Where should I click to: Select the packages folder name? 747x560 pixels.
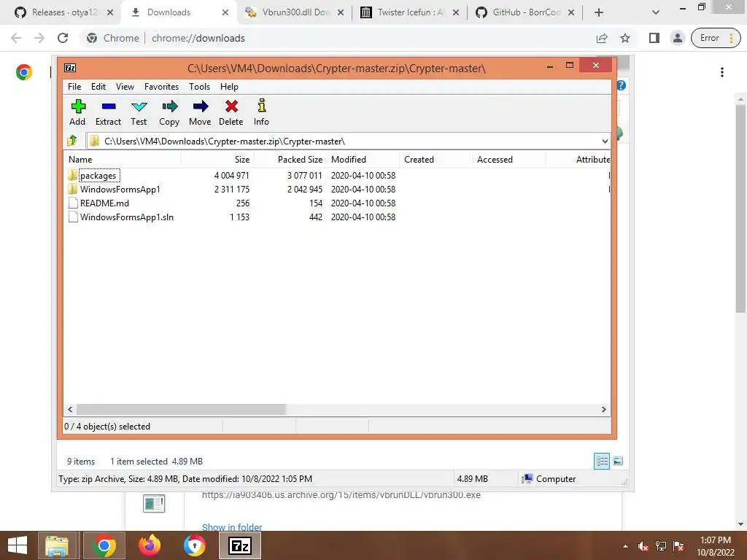(98, 176)
